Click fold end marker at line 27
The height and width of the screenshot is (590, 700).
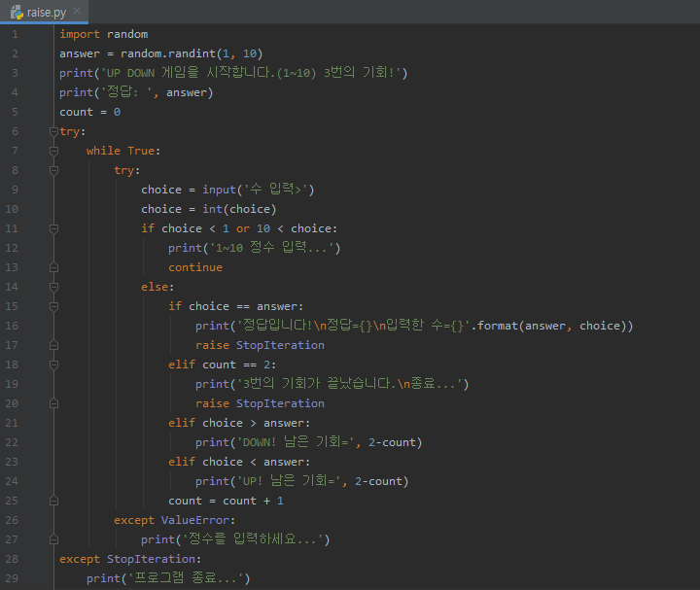coord(53,539)
